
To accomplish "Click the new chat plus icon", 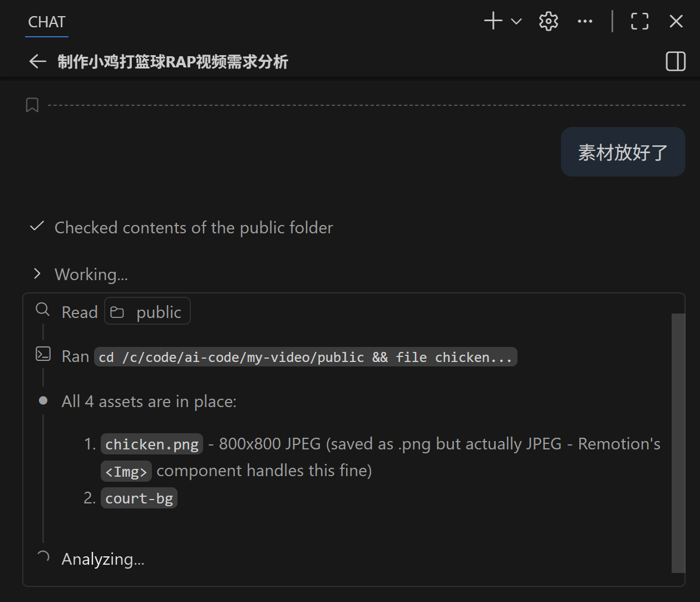I will click(x=493, y=22).
